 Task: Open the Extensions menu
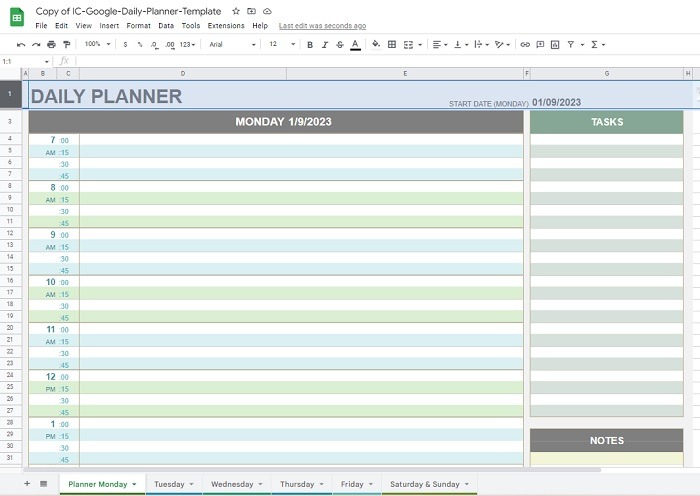pos(226,26)
